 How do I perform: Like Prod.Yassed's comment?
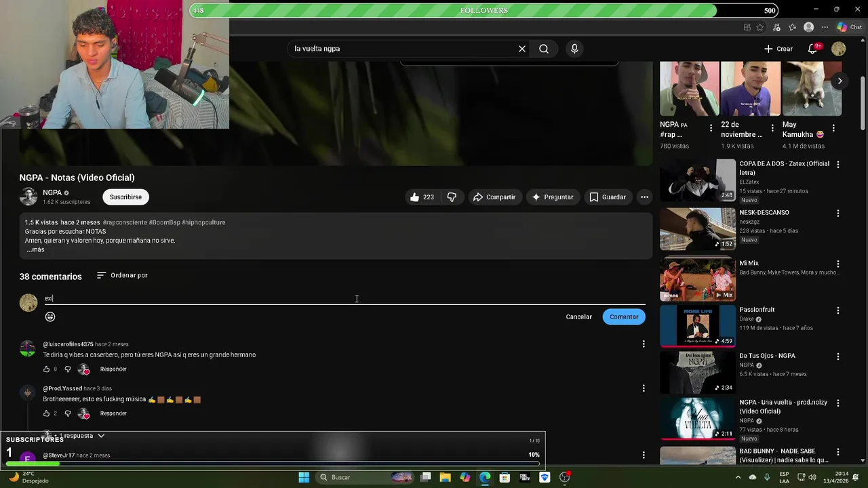tap(46, 413)
